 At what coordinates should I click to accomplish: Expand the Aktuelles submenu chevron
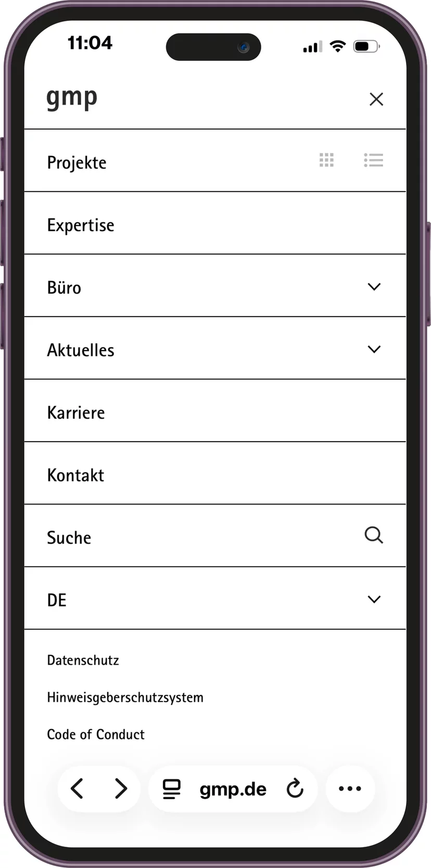point(374,349)
